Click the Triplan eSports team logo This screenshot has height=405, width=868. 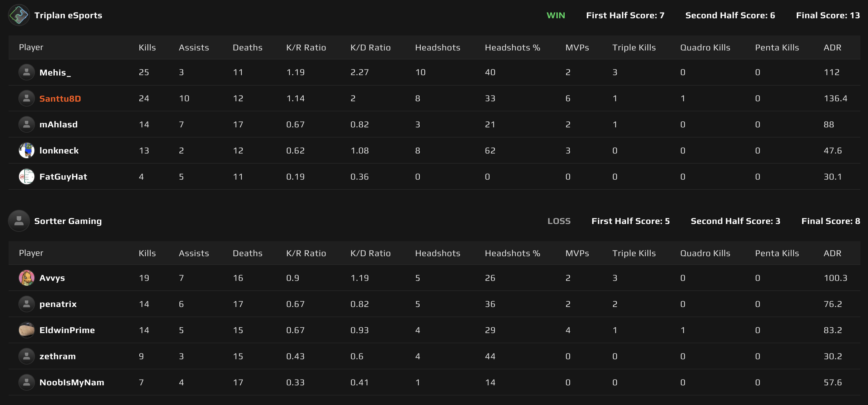pos(19,15)
